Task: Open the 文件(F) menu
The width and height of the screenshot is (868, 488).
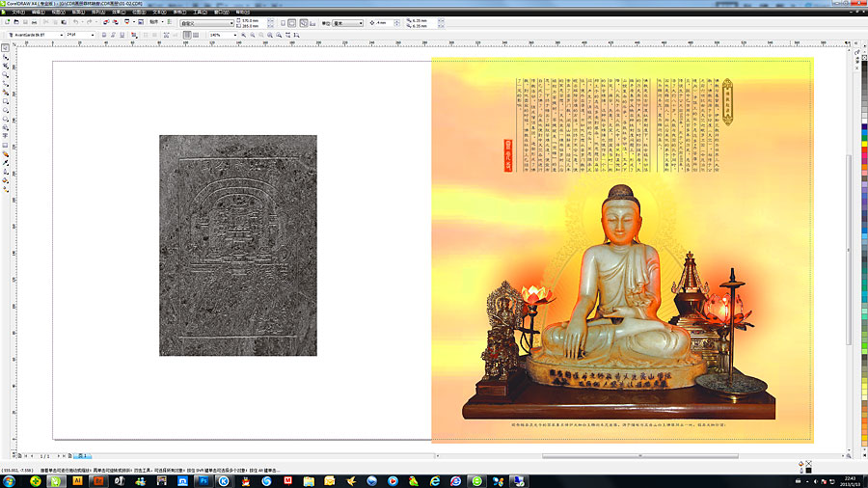Action: coord(16,12)
